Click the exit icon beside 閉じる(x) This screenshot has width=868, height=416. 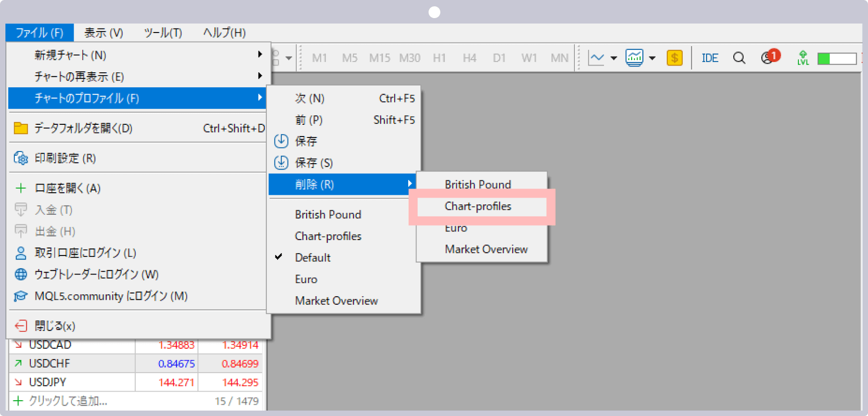21,326
